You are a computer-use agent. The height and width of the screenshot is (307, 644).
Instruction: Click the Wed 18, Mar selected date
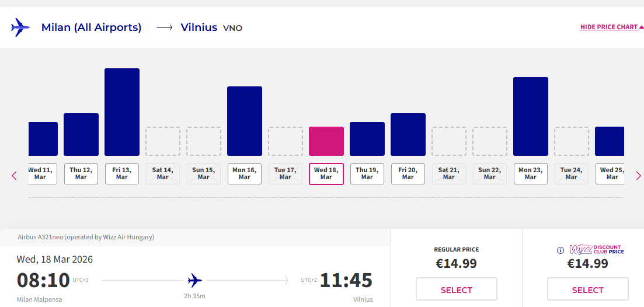[x=326, y=173]
